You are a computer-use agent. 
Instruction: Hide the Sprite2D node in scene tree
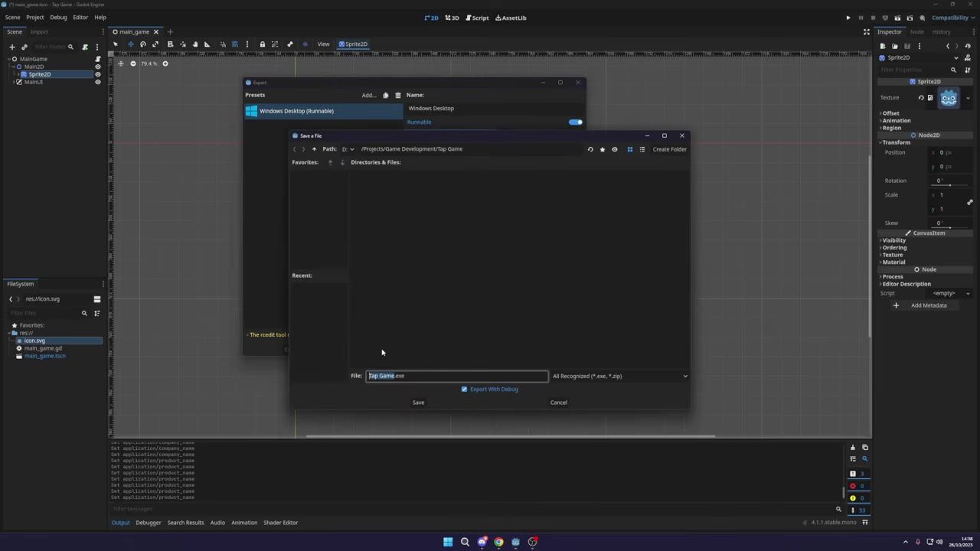(x=97, y=74)
